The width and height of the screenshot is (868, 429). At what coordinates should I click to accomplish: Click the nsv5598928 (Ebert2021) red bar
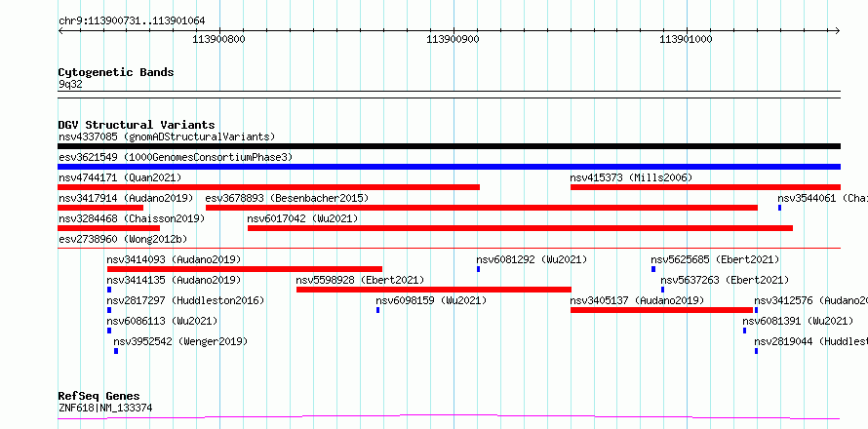(433, 290)
